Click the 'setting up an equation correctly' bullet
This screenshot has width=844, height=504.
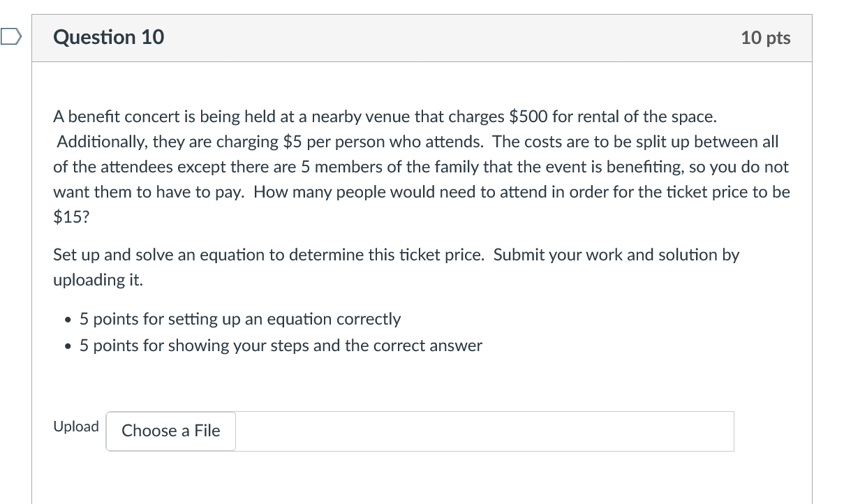(240, 319)
